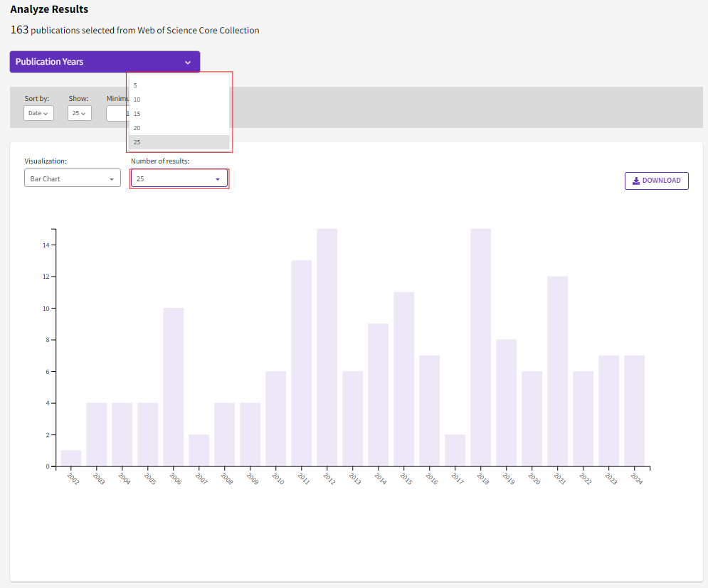Select the 2018 bar in chart

click(x=481, y=348)
